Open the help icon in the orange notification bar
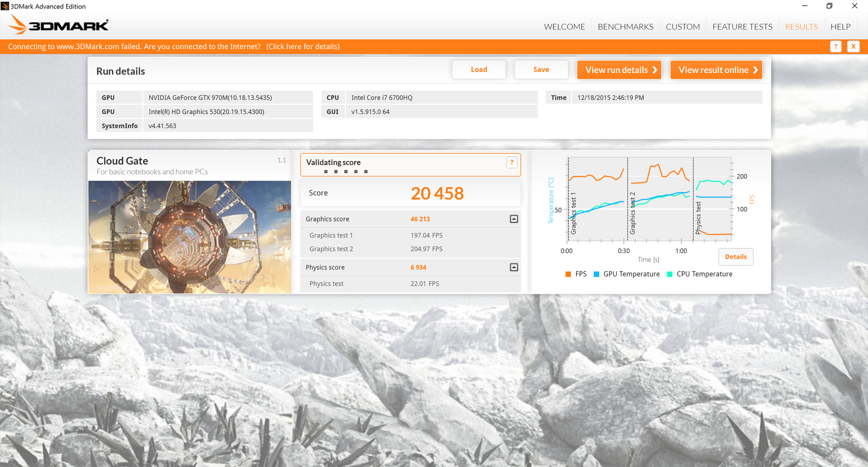Image resolution: width=868 pixels, height=467 pixels. 835,47
